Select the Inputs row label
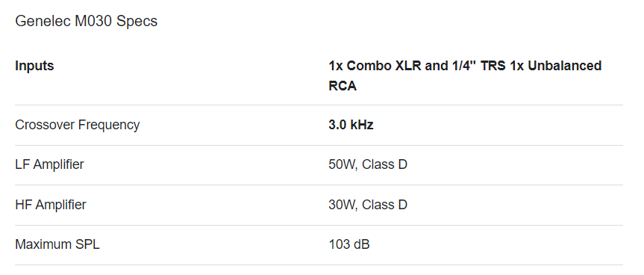The height and width of the screenshot is (275, 644). pyautogui.click(x=34, y=66)
